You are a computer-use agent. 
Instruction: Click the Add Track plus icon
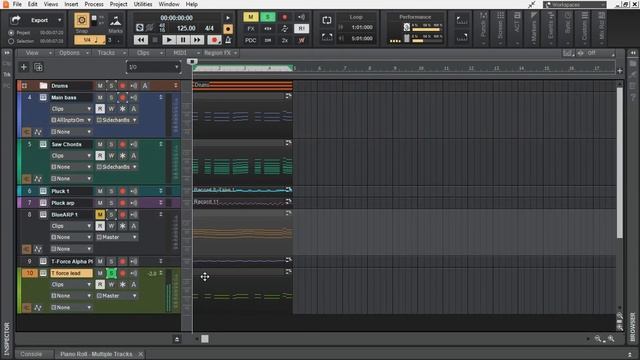(x=24, y=67)
